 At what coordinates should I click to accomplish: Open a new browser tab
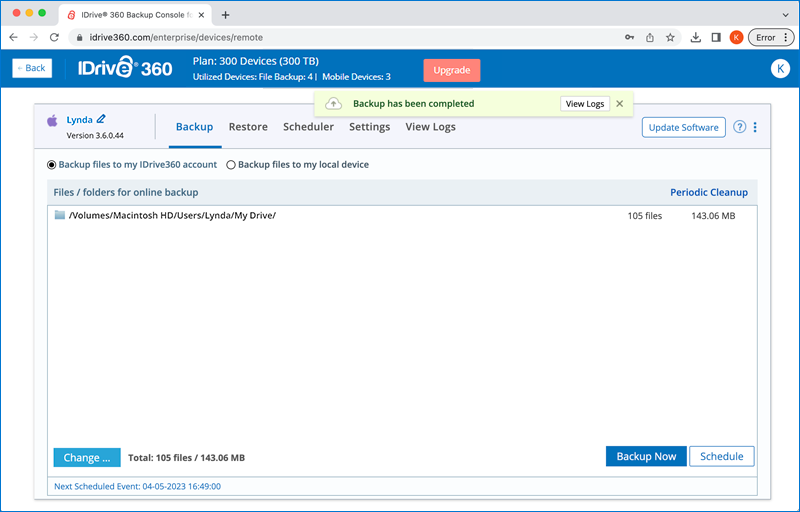226,15
